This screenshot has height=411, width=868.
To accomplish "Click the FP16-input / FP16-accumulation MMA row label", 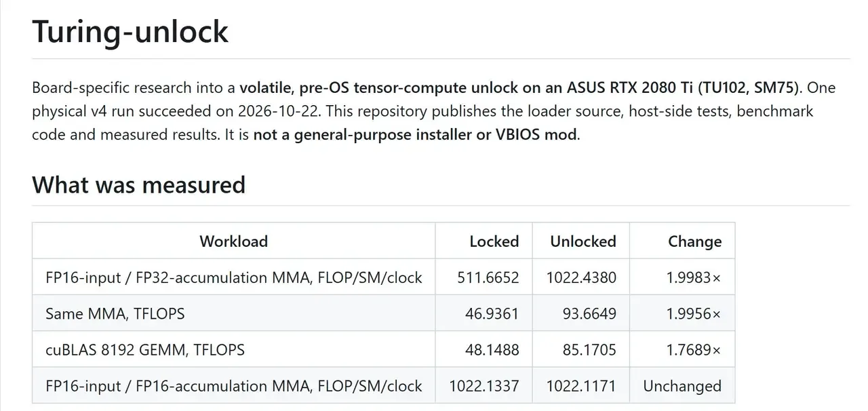I will [234, 386].
